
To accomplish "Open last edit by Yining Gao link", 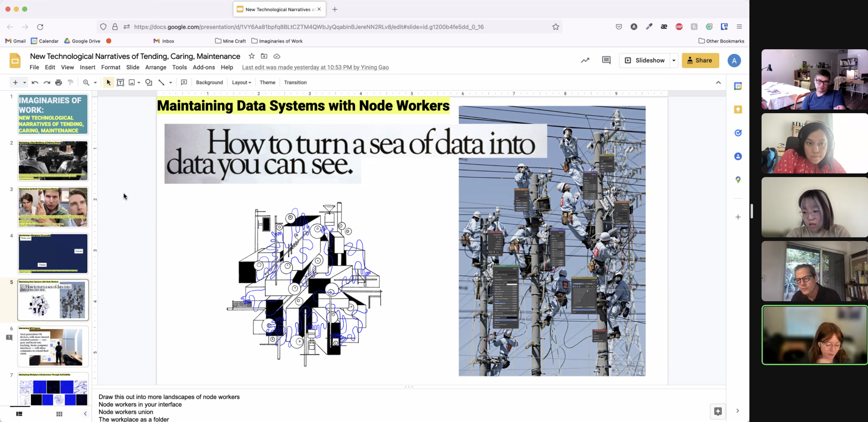I will coord(315,67).
